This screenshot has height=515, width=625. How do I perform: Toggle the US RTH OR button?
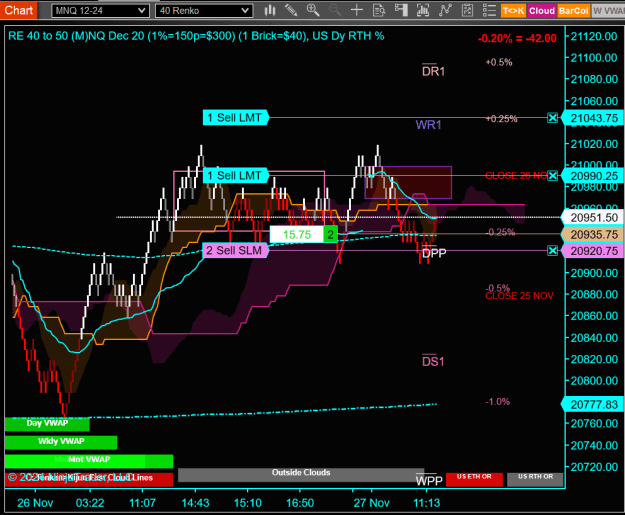[x=535, y=479]
